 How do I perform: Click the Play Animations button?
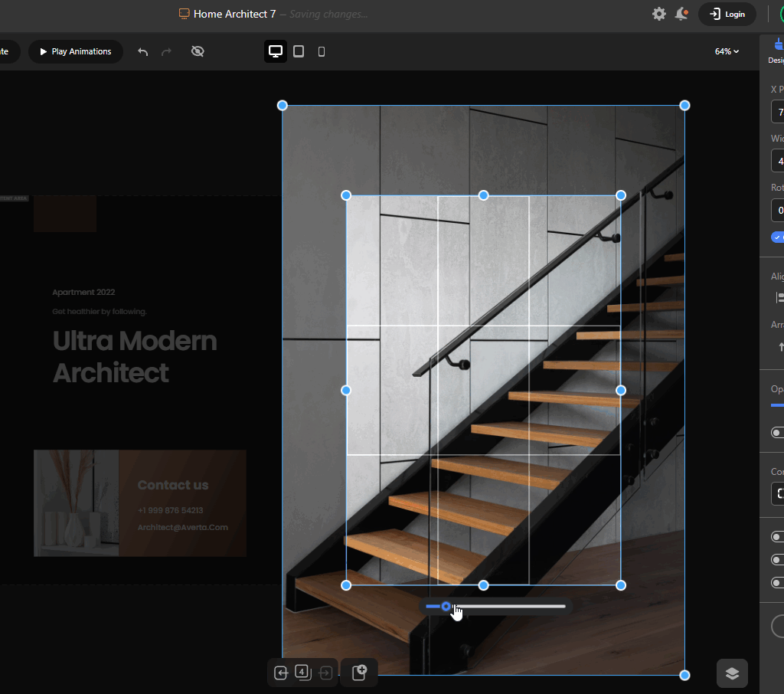click(76, 51)
